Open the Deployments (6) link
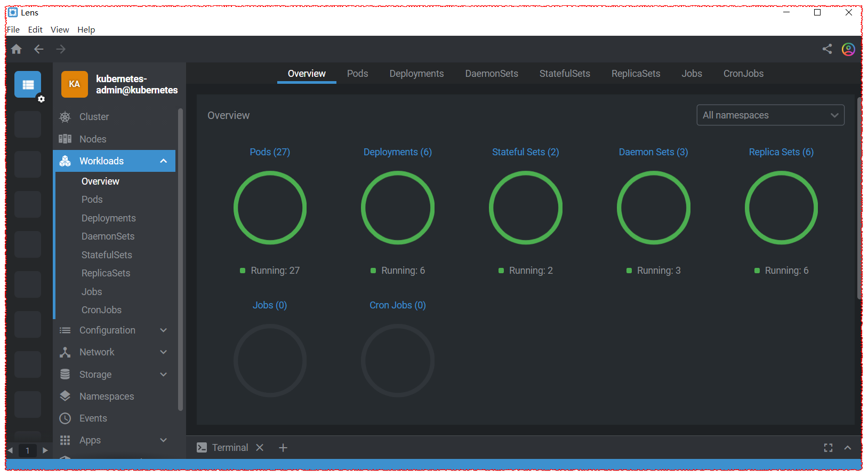Viewport: 868px width, 476px height. (x=398, y=152)
